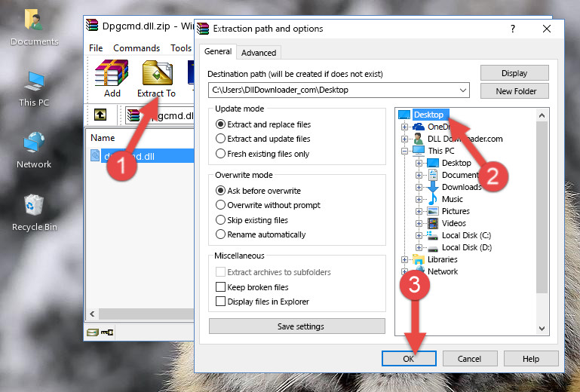This screenshot has height=392, width=580.
Task: Click the key icon in WinRAR status bar
Action: coord(107,332)
